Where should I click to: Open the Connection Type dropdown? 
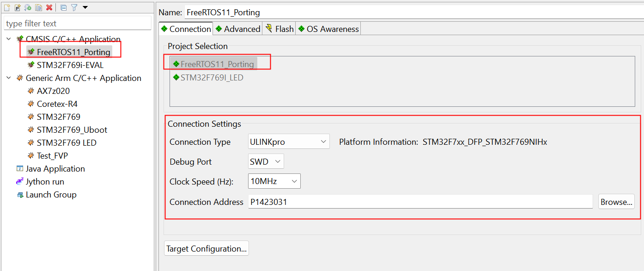click(x=289, y=142)
